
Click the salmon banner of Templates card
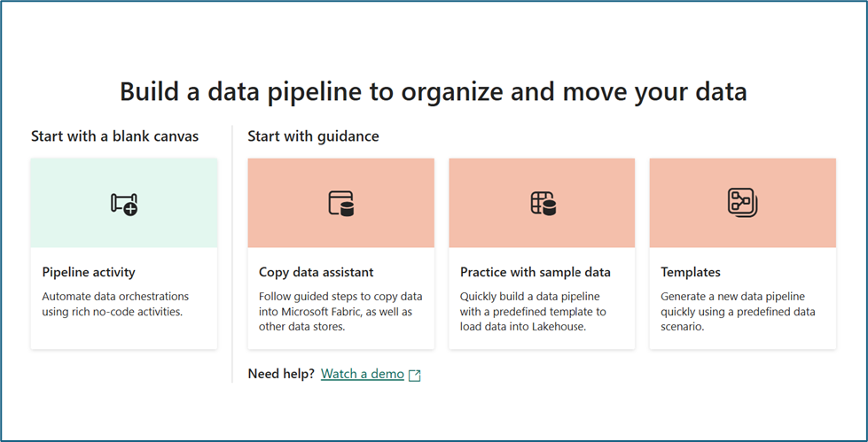[743, 203]
